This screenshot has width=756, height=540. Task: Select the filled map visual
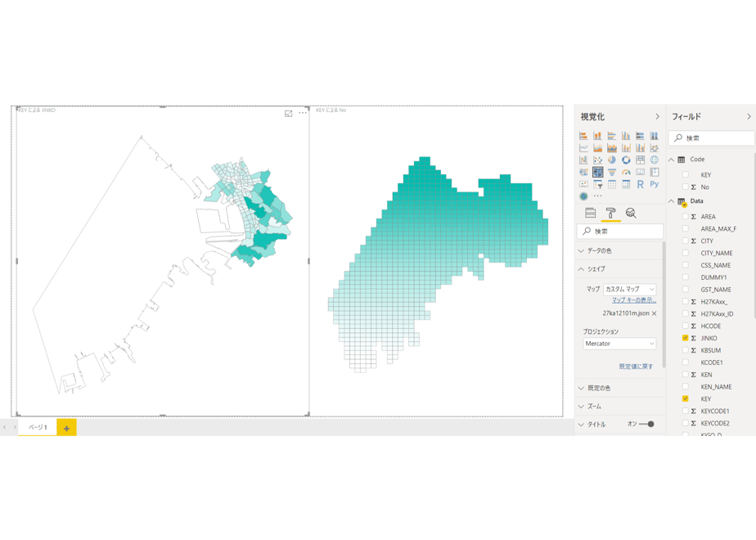click(x=583, y=172)
